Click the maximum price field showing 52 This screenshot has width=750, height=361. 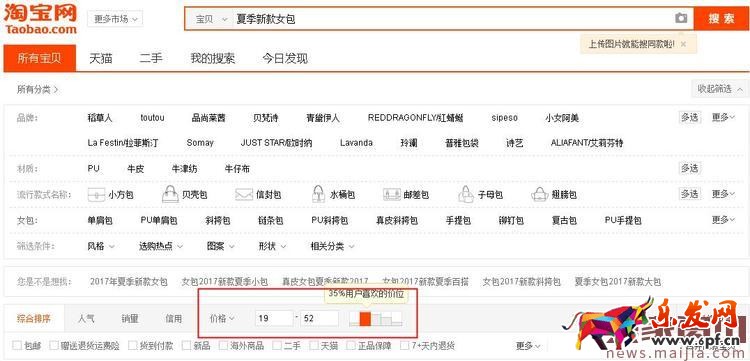click(x=320, y=318)
